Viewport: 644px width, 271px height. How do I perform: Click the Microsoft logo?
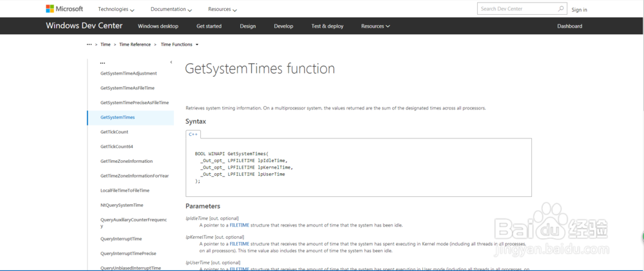pyautogui.click(x=64, y=9)
